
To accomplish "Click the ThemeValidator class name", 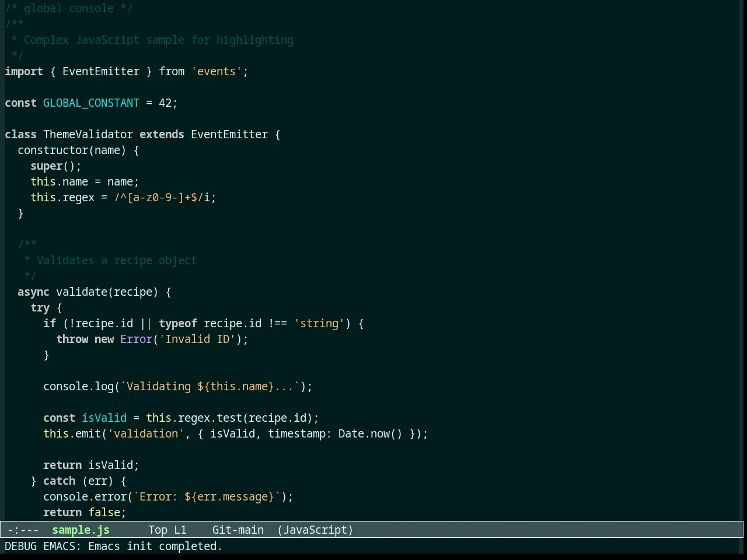I will point(88,134).
